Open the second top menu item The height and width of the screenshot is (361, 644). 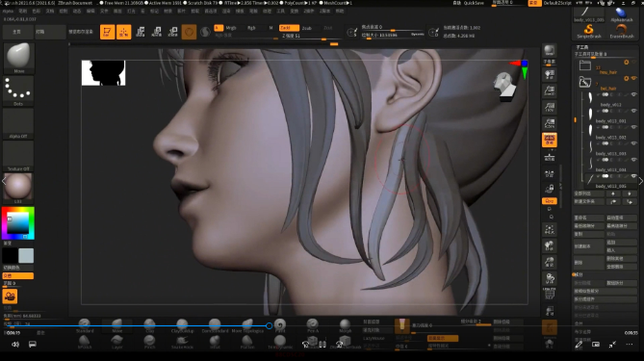(x=23, y=12)
